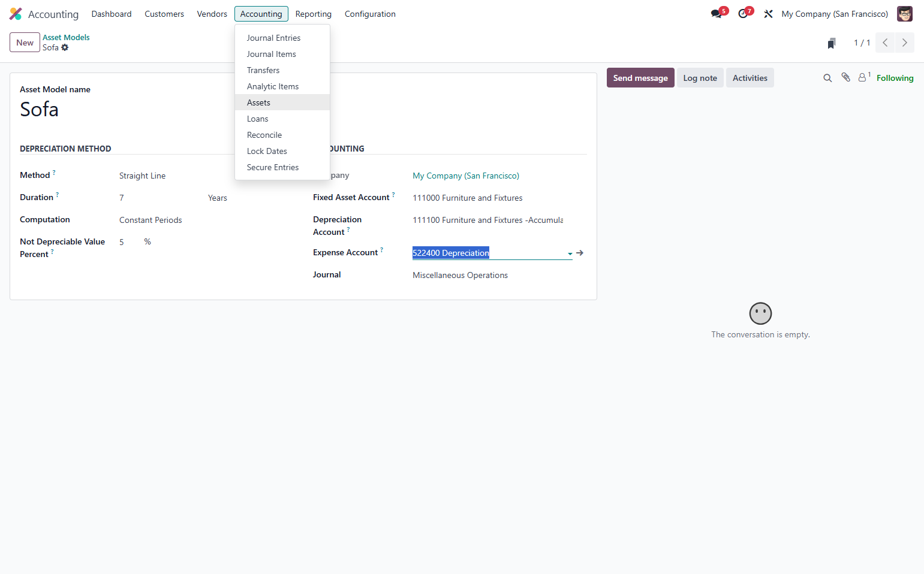Screen dimensions: 924x574
Task: Show followers list icon
Action: coord(863,77)
